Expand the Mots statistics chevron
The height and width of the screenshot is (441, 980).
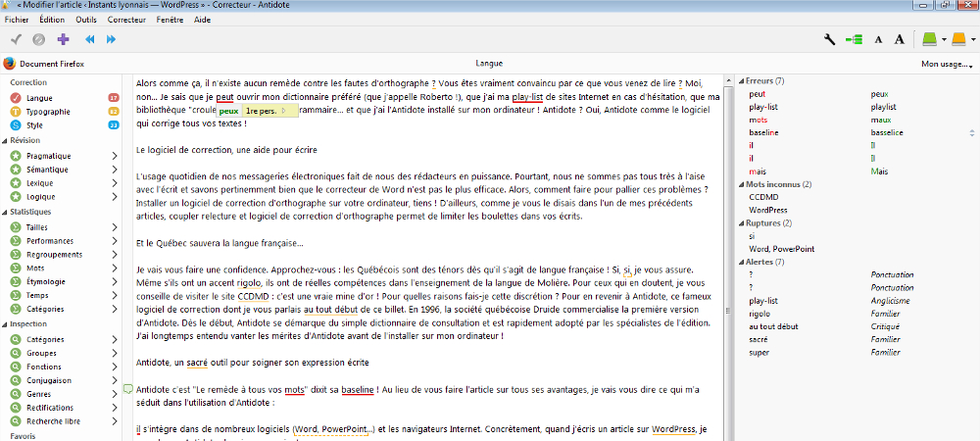[115, 268]
